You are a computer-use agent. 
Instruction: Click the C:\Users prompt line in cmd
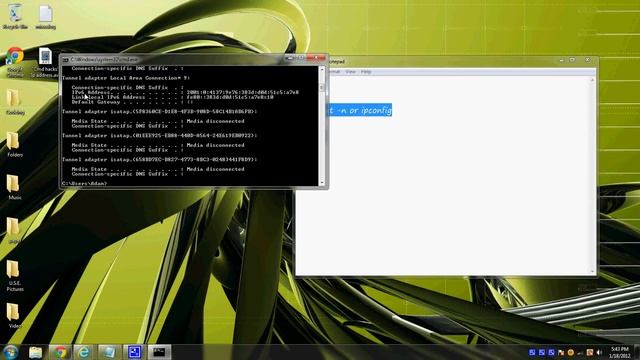(x=84, y=184)
